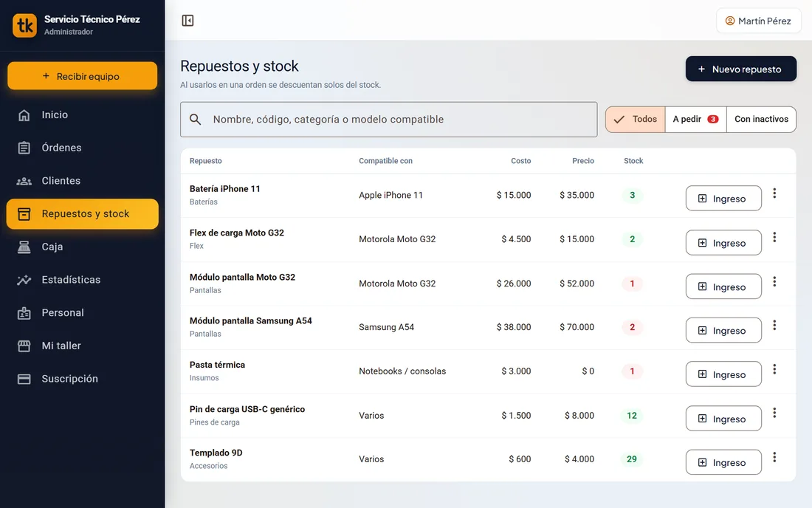Open options menu for Pasta térmica
Viewport: 812px width, 508px height.
[x=774, y=369]
